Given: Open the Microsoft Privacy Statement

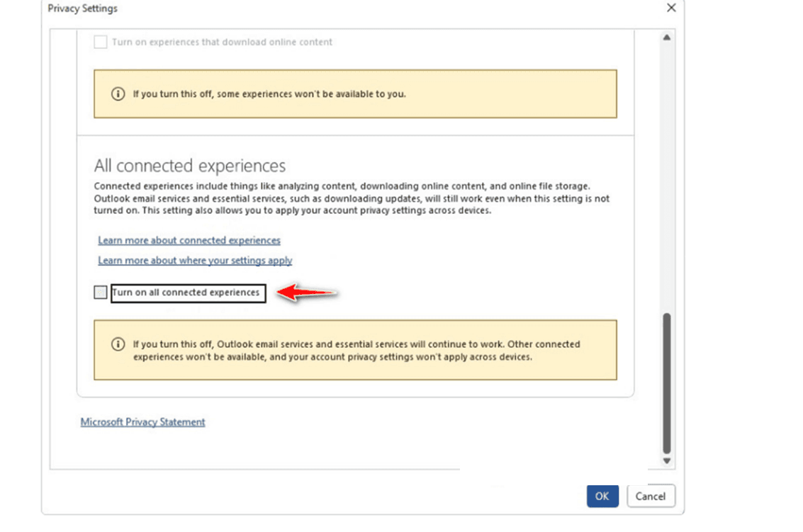Looking at the screenshot, I should [142, 421].
